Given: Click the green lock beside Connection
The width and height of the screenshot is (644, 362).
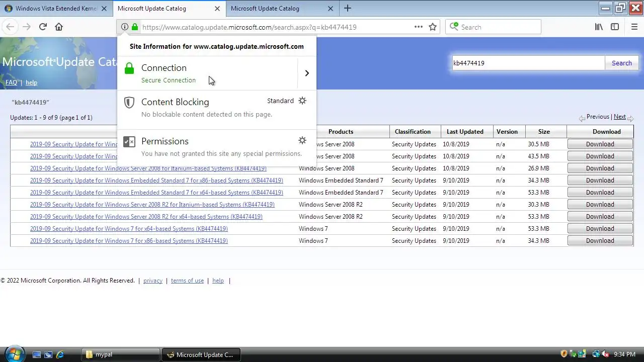Looking at the screenshot, I should pyautogui.click(x=129, y=68).
